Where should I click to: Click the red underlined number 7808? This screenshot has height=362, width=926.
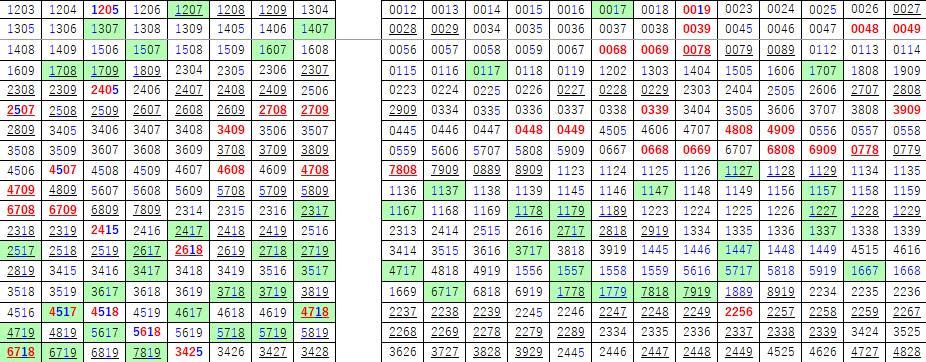click(402, 171)
